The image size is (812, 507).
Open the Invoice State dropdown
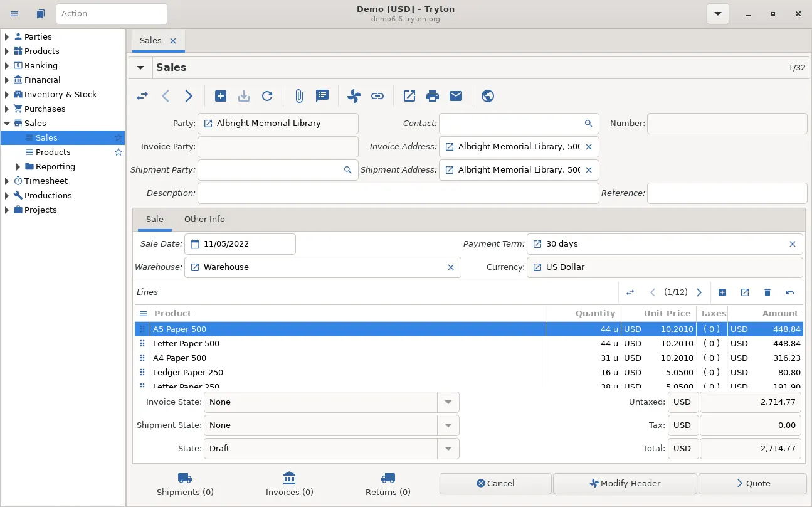point(448,402)
